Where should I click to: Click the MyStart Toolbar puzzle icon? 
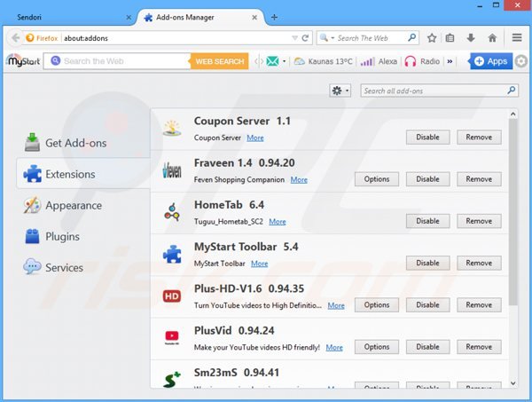tap(172, 255)
